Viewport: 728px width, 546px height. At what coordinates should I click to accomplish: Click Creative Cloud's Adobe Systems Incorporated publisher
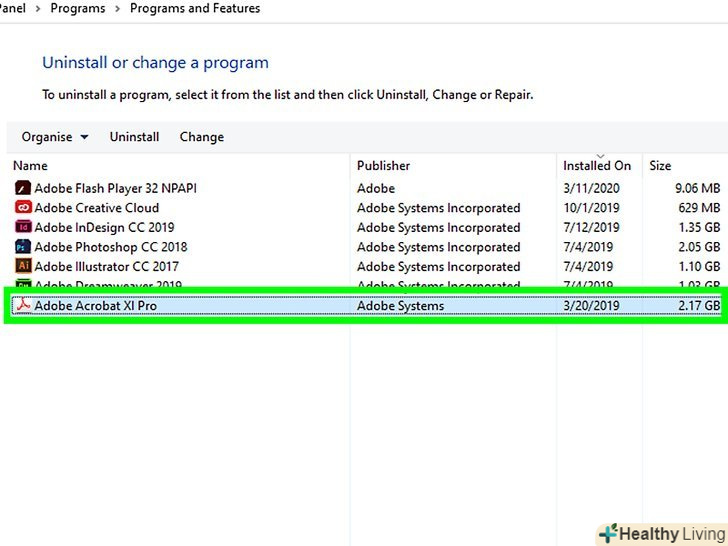point(438,208)
